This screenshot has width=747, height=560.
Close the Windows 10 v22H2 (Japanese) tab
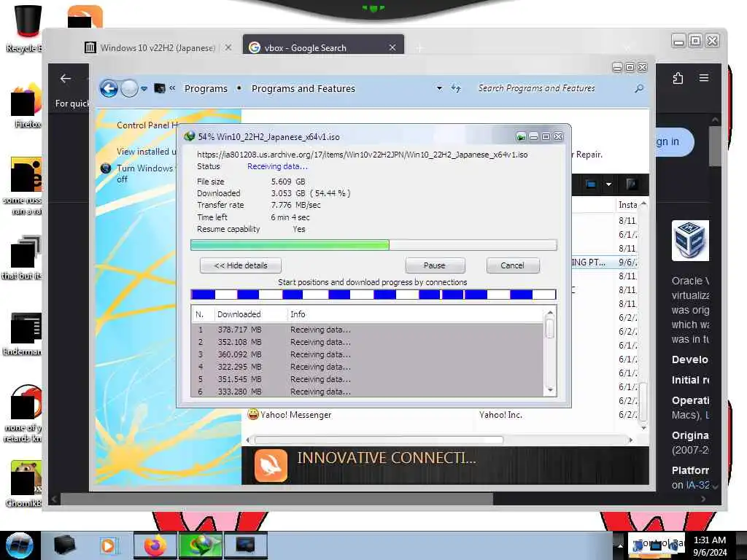click(x=228, y=47)
